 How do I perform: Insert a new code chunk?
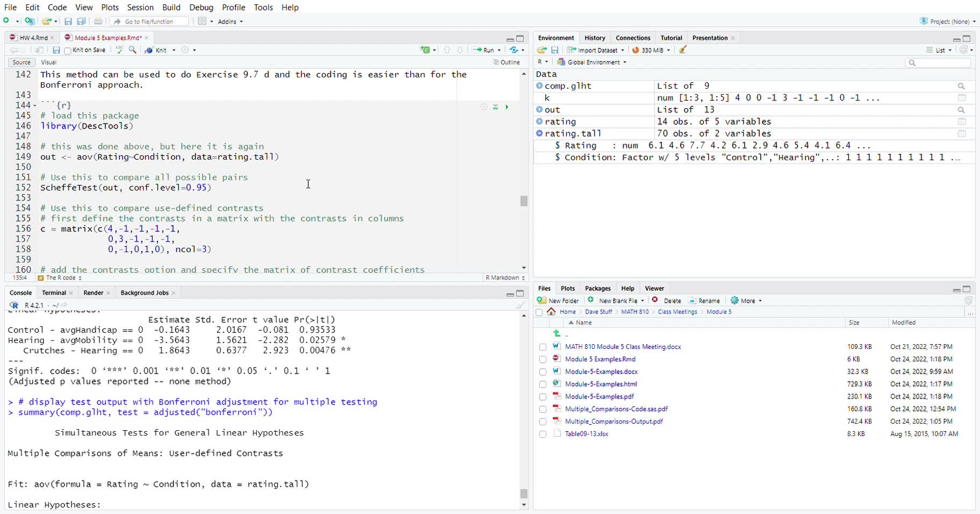[x=426, y=50]
